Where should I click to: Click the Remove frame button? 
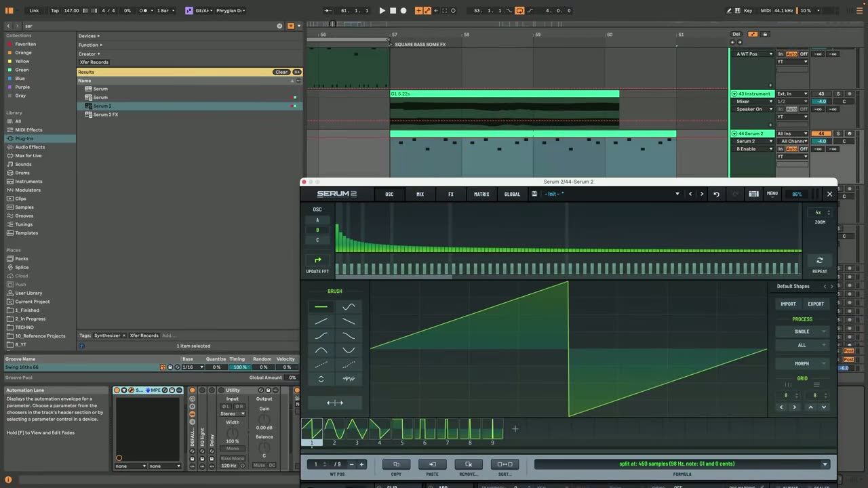click(468, 464)
